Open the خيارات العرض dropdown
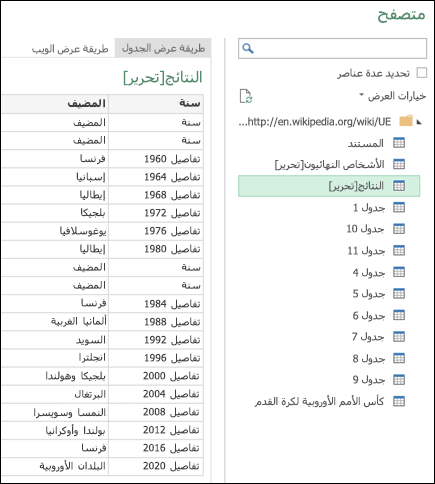The height and width of the screenshot is (484, 435). (393, 96)
